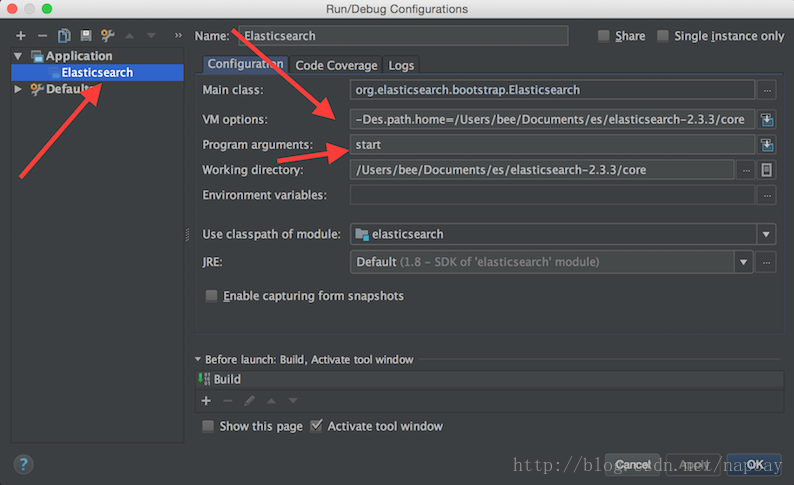
Task: Click in the Program arguments field
Action: pos(550,145)
